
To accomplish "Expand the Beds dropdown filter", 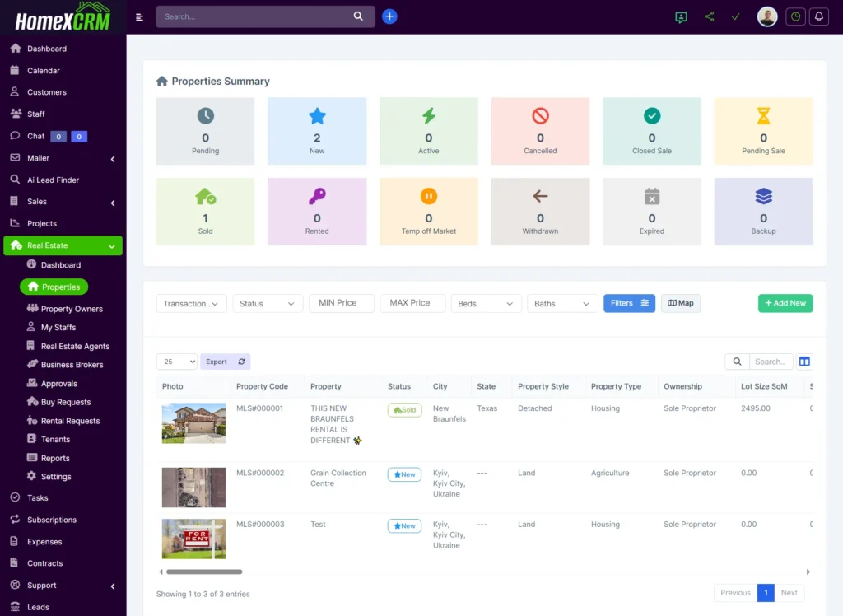I will (x=486, y=304).
